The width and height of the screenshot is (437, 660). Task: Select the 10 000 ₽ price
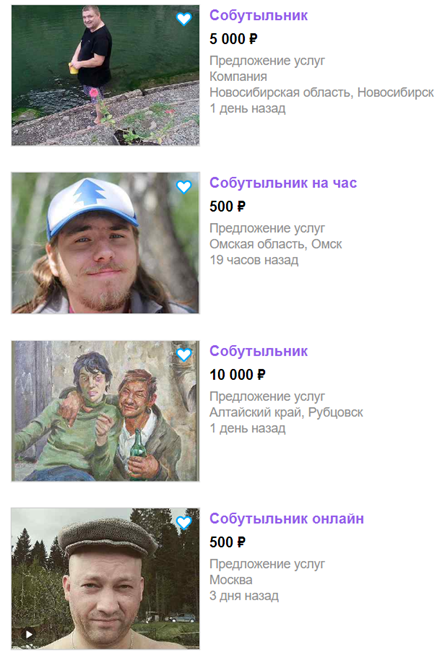point(237,375)
